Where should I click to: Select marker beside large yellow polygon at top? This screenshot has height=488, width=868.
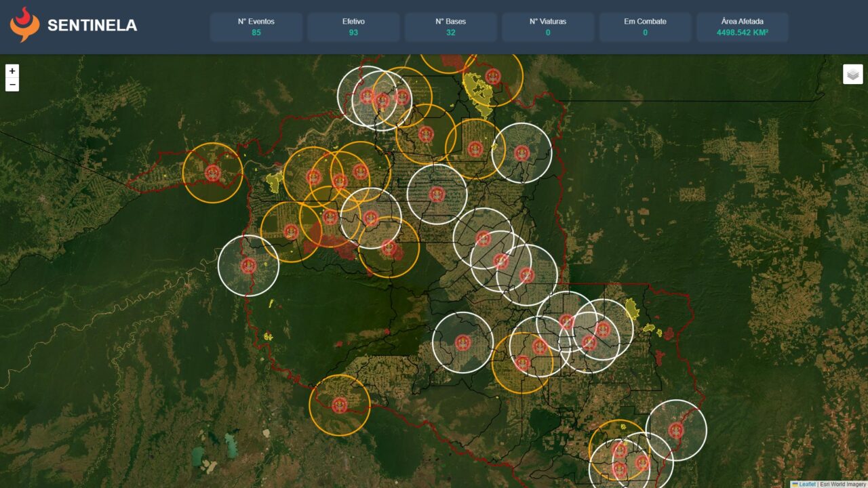click(493, 77)
